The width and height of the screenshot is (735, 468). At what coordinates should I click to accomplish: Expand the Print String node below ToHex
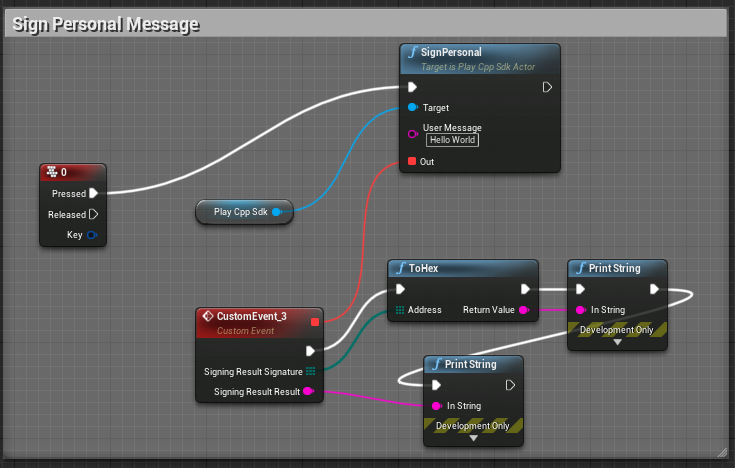(x=473, y=437)
